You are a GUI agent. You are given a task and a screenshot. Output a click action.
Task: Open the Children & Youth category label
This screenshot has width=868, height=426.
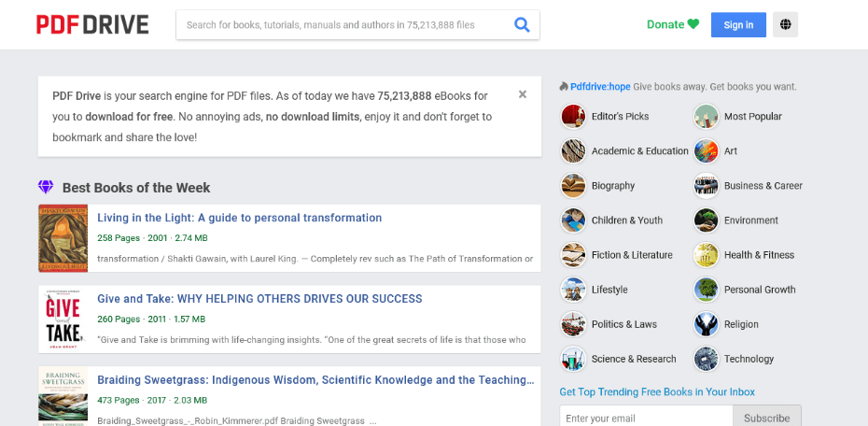[626, 220]
